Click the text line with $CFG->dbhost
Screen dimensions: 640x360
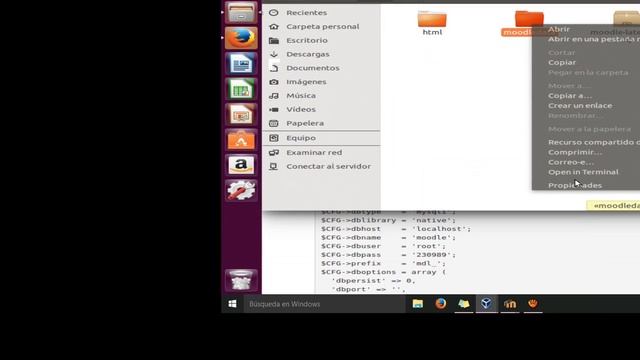pyautogui.click(x=396, y=229)
